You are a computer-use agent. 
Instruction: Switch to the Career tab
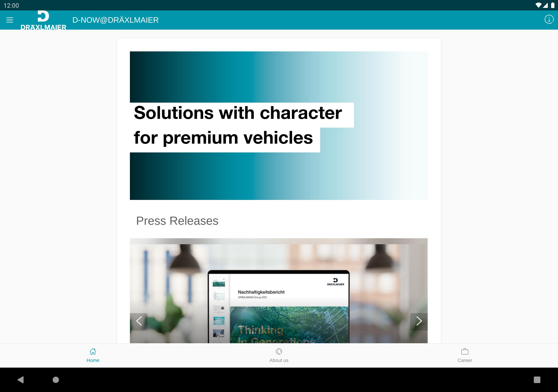pos(465,360)
